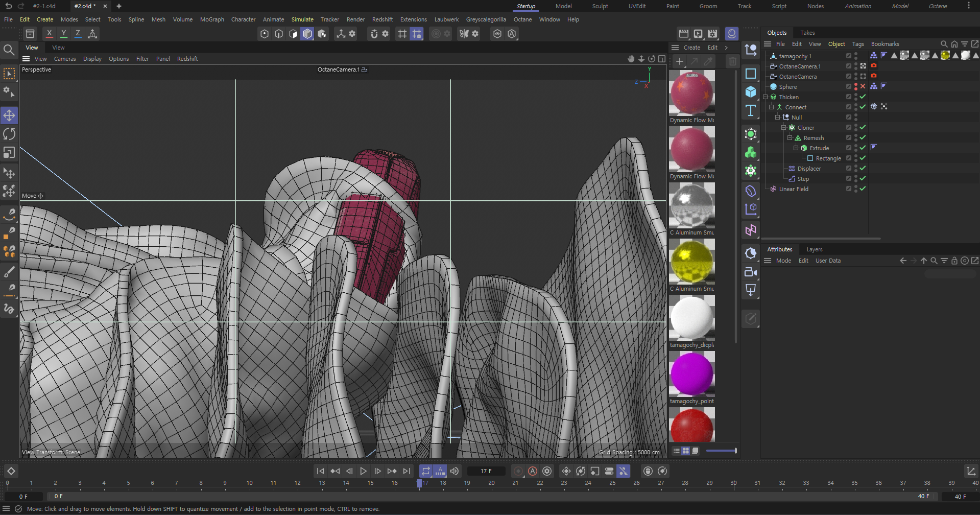
Task: Select the OctaneCamera.1 object
Action: 800,66
